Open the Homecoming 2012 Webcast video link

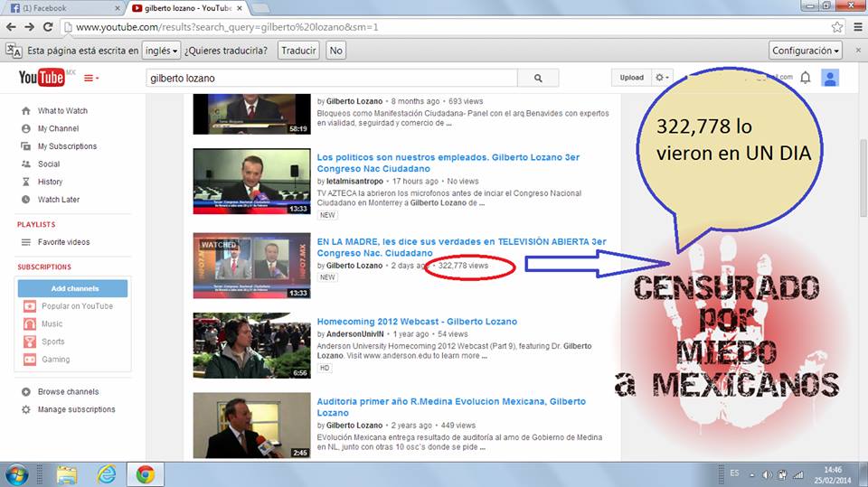point(417,322)
